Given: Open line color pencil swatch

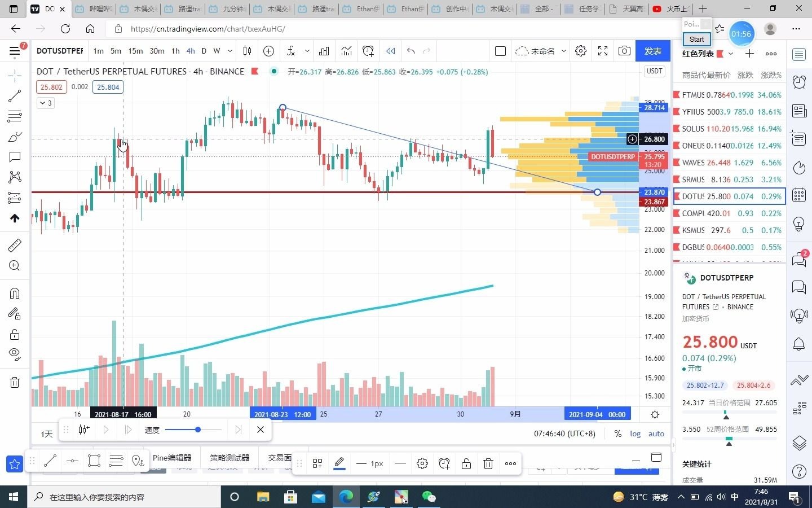Looking at the screenshot, I should [339, 463].
